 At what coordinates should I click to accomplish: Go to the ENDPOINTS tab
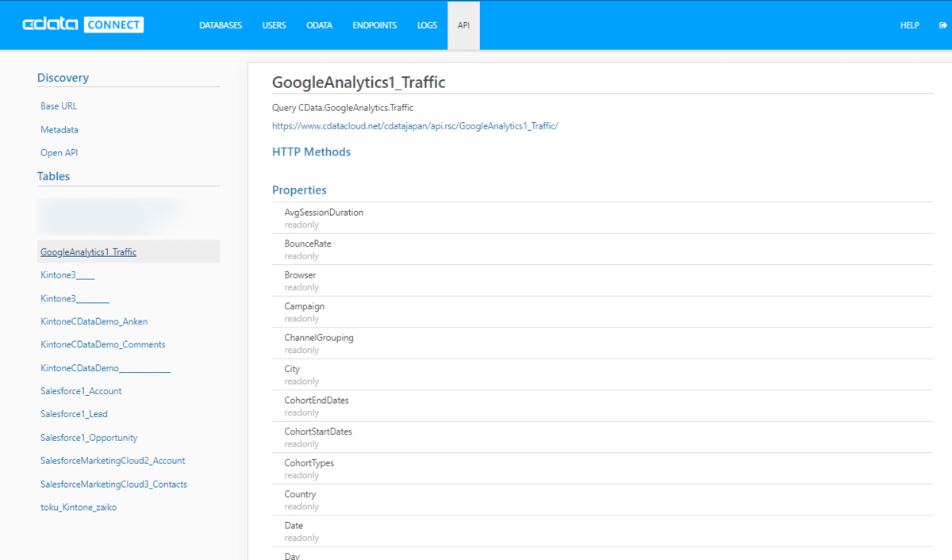pyautogui.click(x=374, y=25)
